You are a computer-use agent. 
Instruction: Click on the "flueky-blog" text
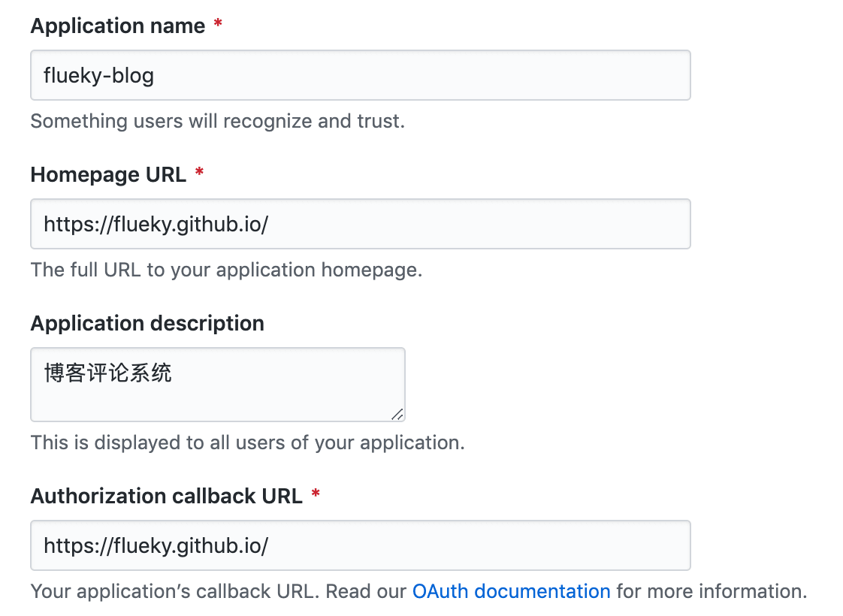coord(99,75)
